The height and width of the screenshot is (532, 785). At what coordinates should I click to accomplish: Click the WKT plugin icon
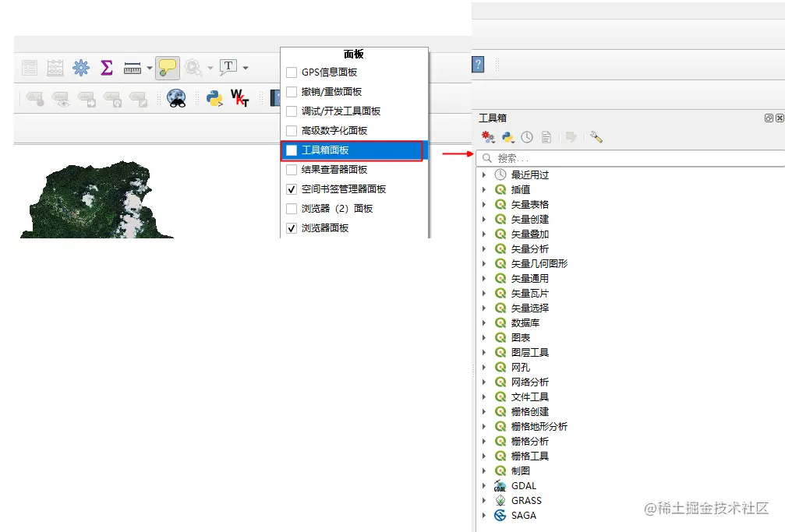click(240, 98)
